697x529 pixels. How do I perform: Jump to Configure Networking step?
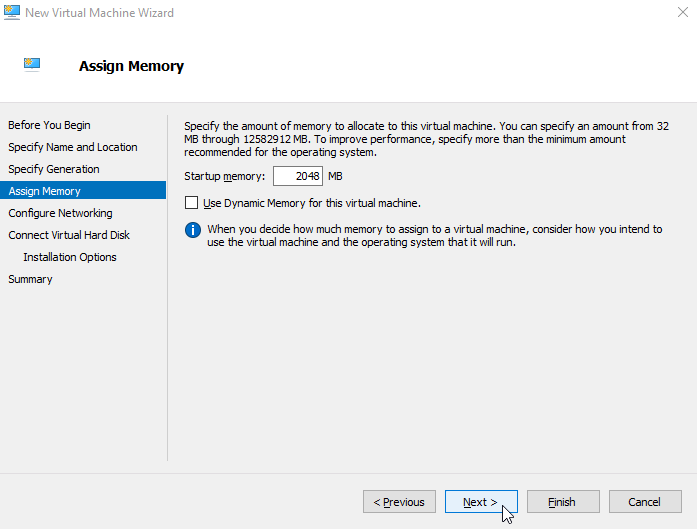(60, 213)
